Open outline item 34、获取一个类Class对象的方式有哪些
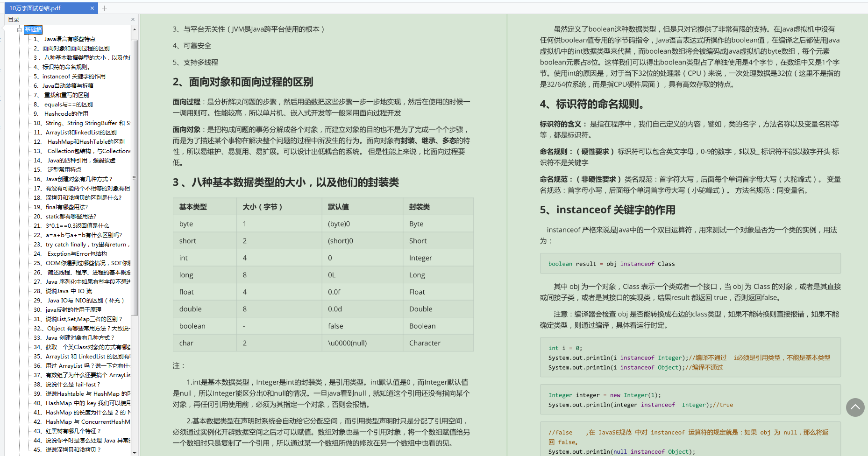Viewport: 868px width, 456px height. coord(82,347)
